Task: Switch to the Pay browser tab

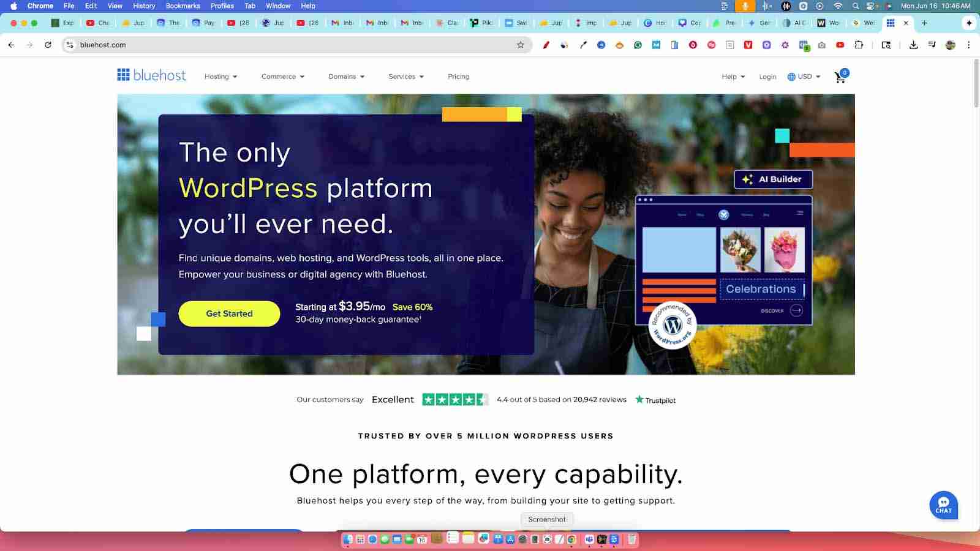Action: pyautogui.click(x=204, y=23)
